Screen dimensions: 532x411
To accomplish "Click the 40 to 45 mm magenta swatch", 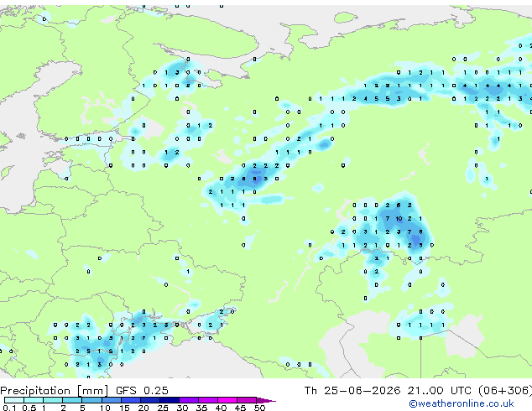I will coord(227,400).
